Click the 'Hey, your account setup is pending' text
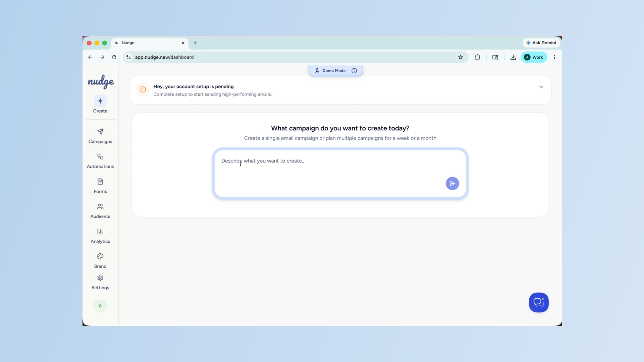Viewport: 644px width, 362px height. [194, 86]
